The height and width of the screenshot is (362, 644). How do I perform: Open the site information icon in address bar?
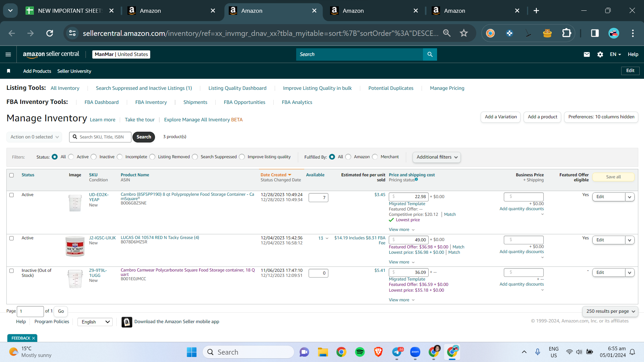pyautogui.click(x=72, y=33)
